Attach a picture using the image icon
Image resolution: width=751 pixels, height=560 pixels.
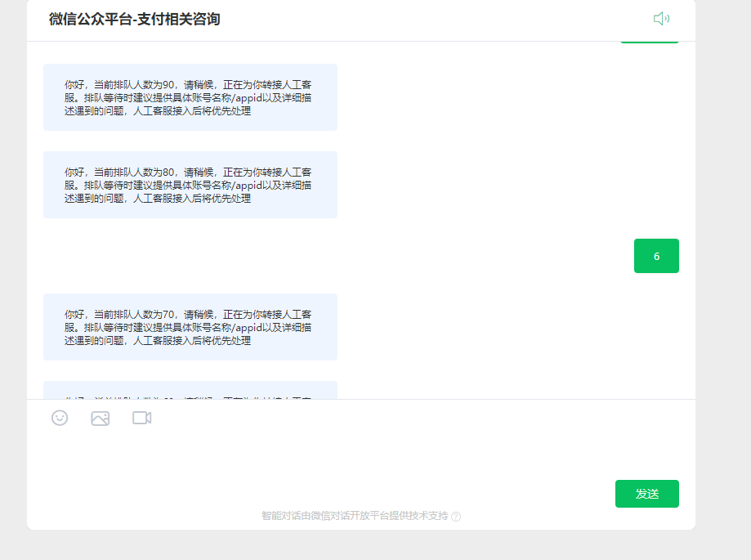[100, 419]
